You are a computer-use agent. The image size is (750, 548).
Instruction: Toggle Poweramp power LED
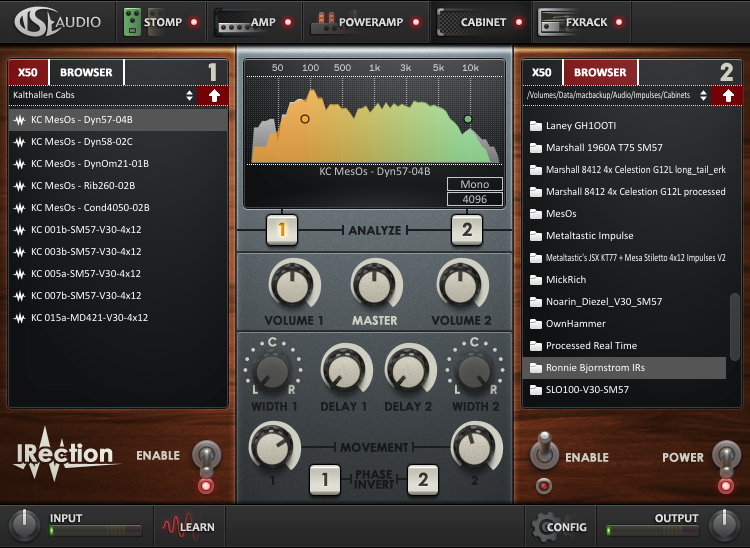416,22
